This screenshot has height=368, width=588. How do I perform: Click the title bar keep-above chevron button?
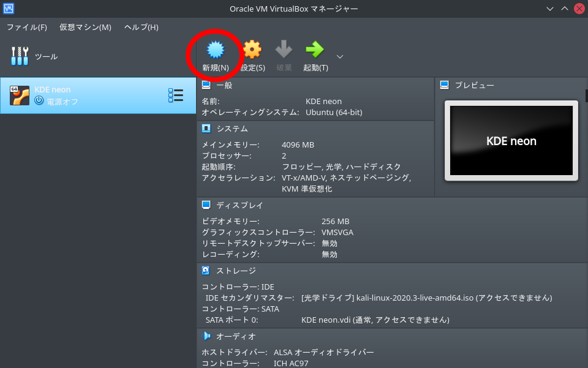coord(564,9)
